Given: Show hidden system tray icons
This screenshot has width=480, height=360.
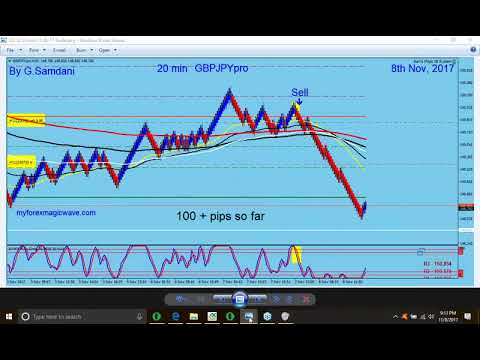Looking at the screenshot, I should 395,316.
